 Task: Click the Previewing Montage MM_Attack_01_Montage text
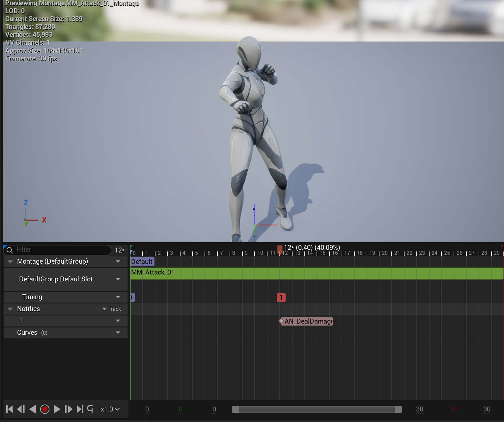72,3
